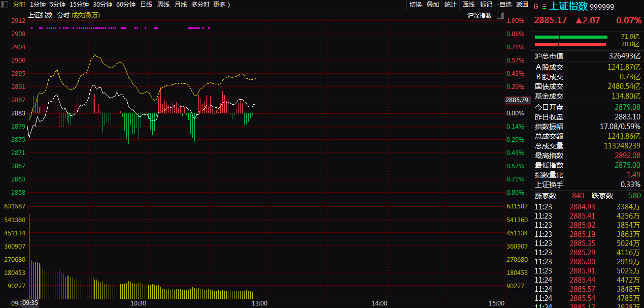Click the 切换 switch button
The width and height of the screenshot is (644, 308).
(416, 5)
